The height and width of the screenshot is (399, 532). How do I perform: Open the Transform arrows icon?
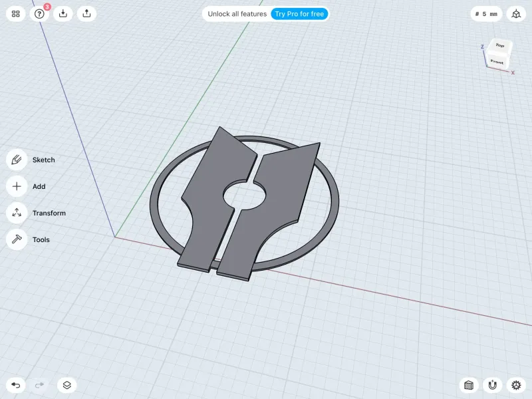point(17,213)
